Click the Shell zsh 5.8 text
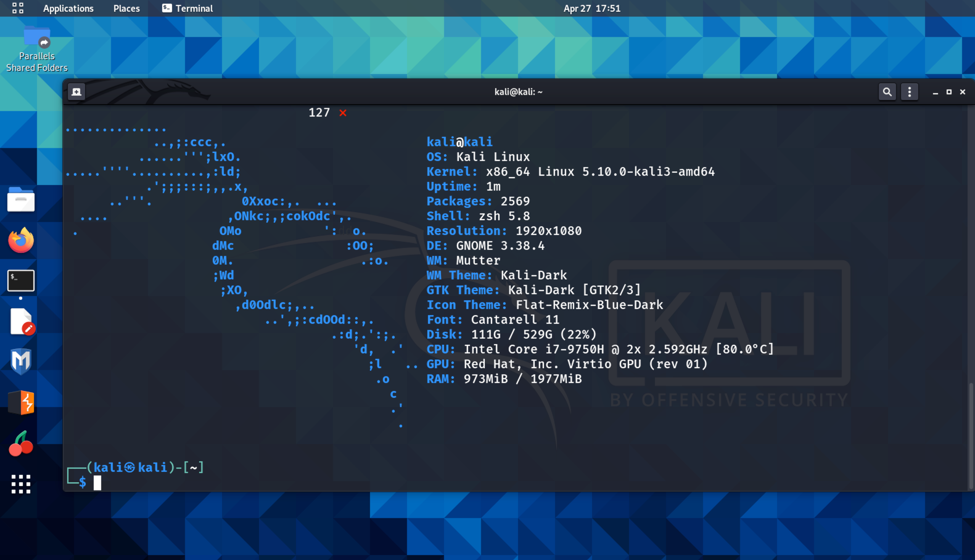975x560 pixels. [x=478, y=216]
